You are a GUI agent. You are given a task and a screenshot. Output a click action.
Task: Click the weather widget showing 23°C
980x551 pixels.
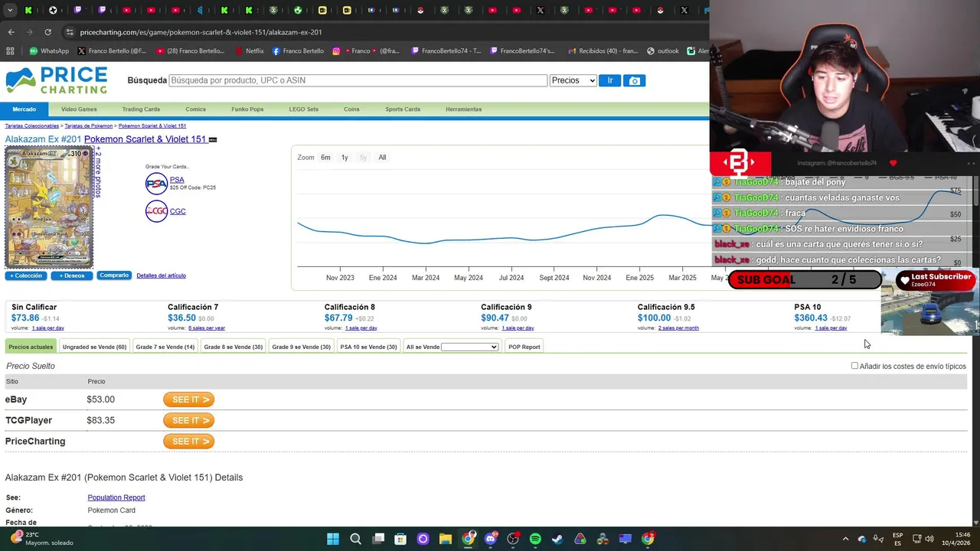pyautogui.click(x=42, y=539)
